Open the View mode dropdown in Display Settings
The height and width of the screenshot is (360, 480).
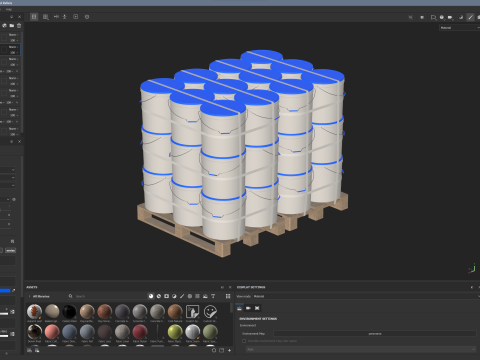point(366,296)
